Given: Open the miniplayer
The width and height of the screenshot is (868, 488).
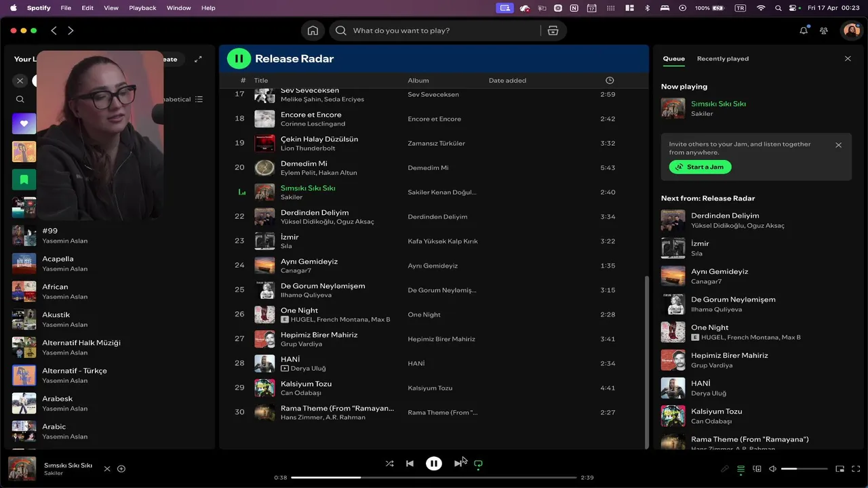Looking at the screenshot, I should click(840, 468).
